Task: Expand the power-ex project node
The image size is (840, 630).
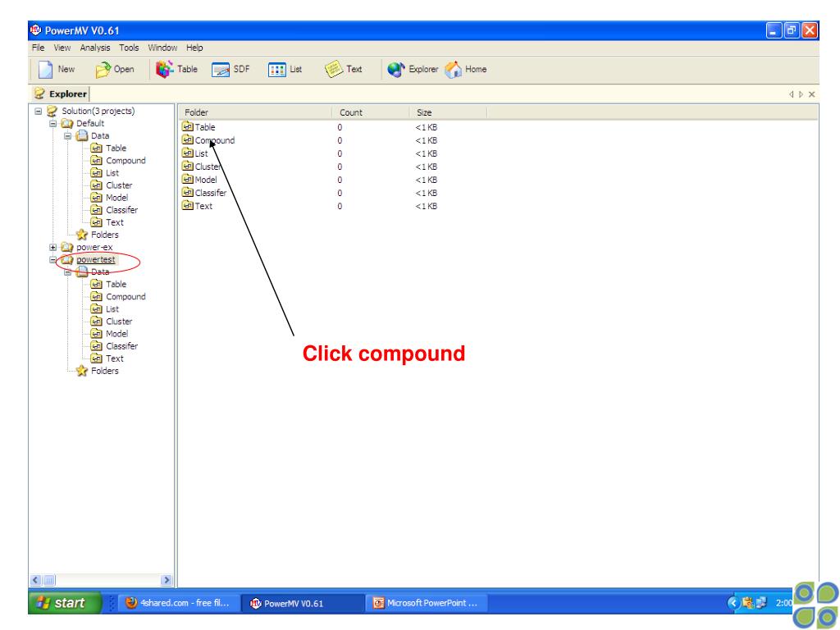Action: (x=53, y=248)
